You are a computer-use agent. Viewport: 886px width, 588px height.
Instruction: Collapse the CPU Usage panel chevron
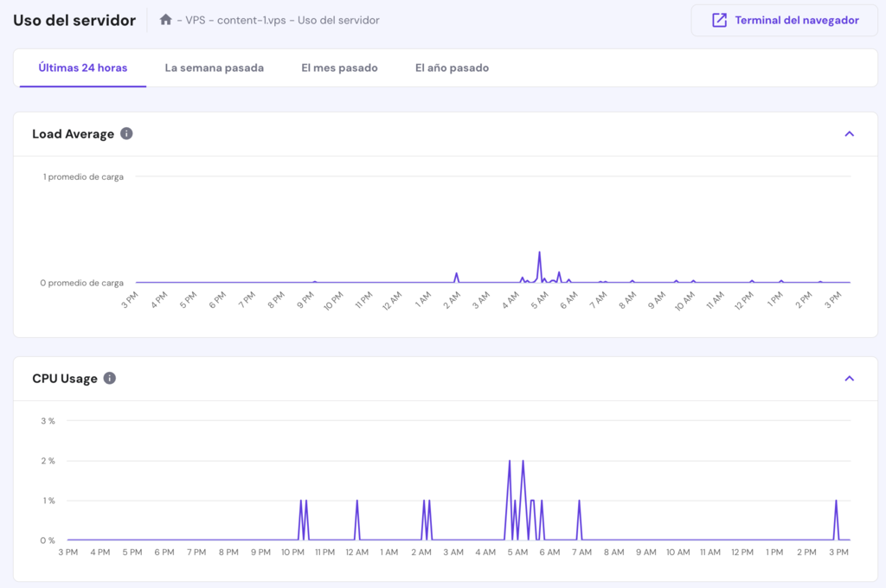point(849,378)
